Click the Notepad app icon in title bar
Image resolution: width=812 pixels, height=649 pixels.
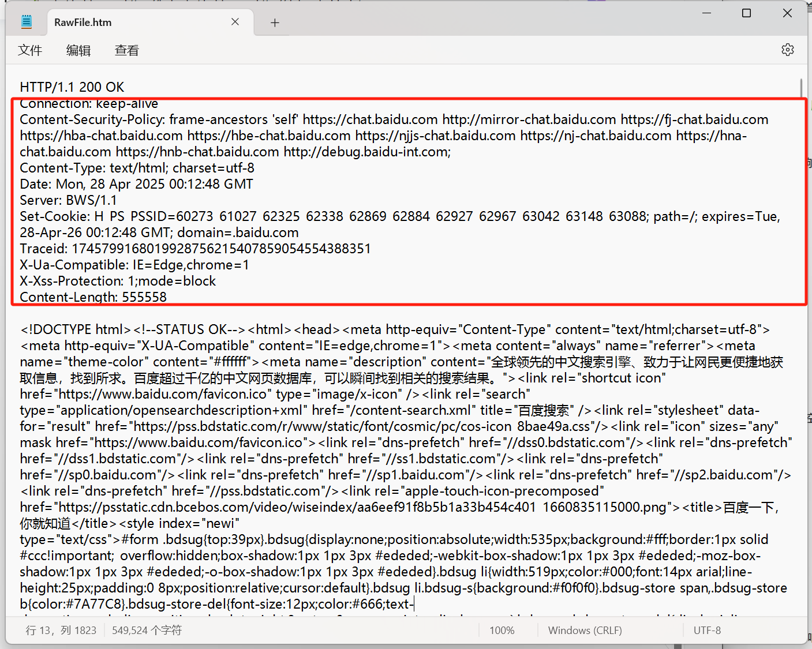click(27, 22)
